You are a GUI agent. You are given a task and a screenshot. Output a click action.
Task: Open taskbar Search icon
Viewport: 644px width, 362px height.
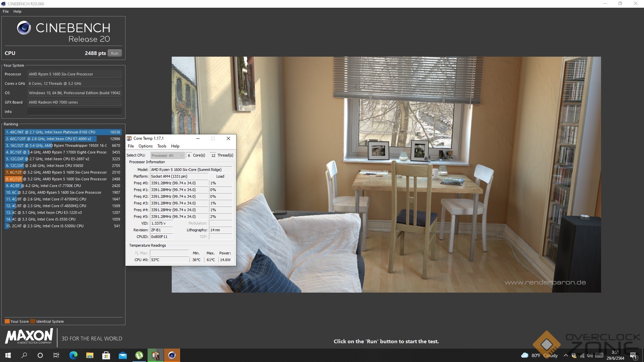[x=24, y=355]
